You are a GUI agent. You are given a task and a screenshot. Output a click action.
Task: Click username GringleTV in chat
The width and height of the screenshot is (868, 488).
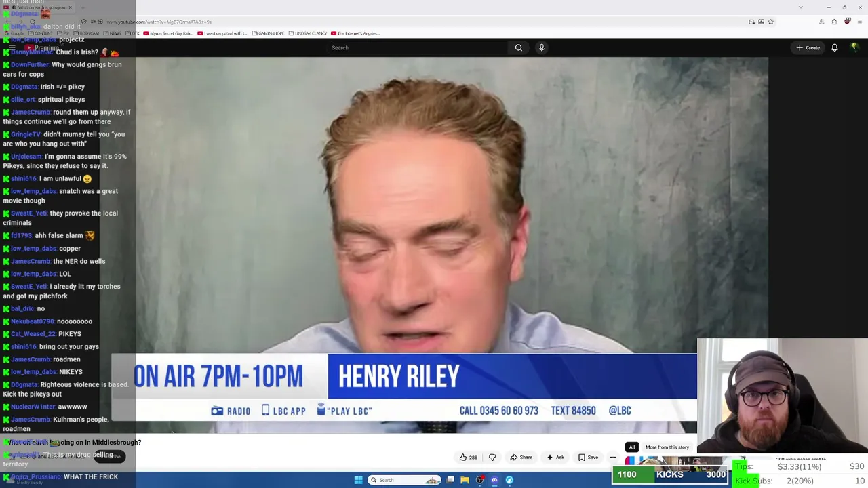point(26,134)
